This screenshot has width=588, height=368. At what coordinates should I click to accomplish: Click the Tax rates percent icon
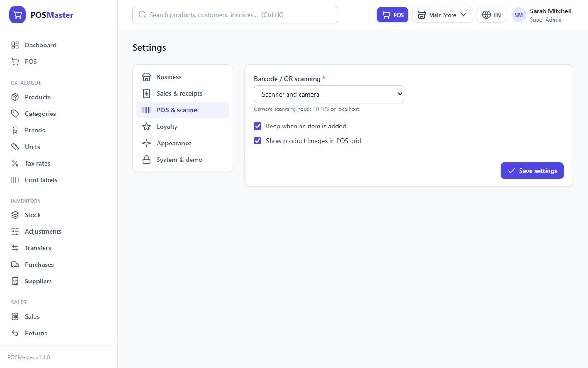point(15,163)
